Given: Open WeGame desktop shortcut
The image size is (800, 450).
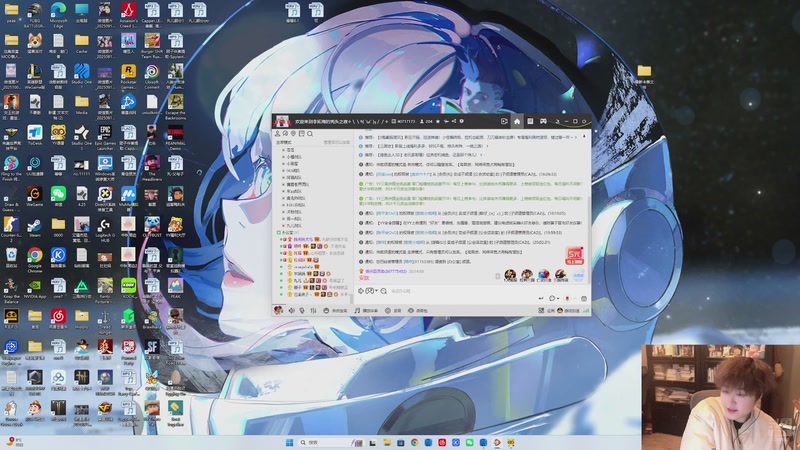Looking at the screenshot, I should click(35, 197).
